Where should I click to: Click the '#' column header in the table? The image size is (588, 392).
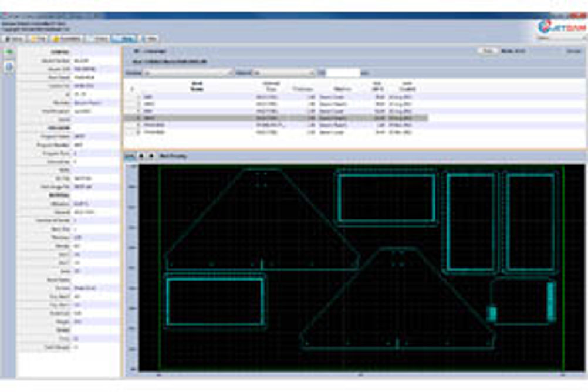pos(132,89)
